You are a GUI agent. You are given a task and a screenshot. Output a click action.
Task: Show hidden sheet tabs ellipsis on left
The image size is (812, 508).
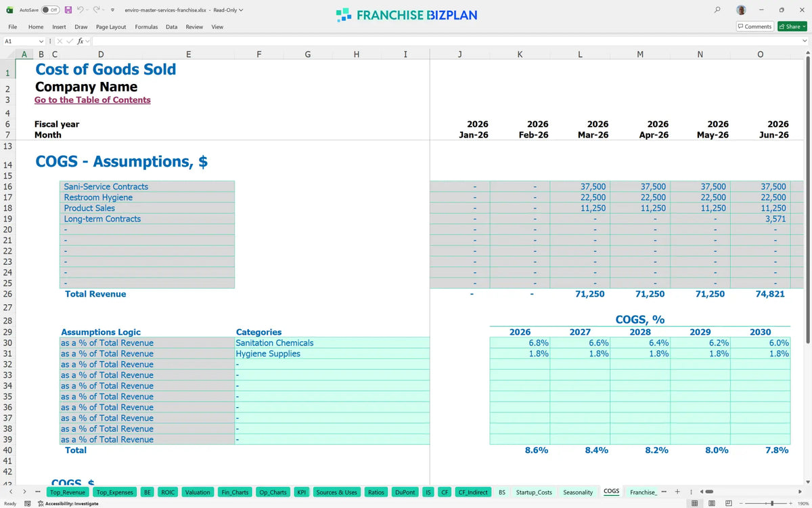click(x=37, y=492)
